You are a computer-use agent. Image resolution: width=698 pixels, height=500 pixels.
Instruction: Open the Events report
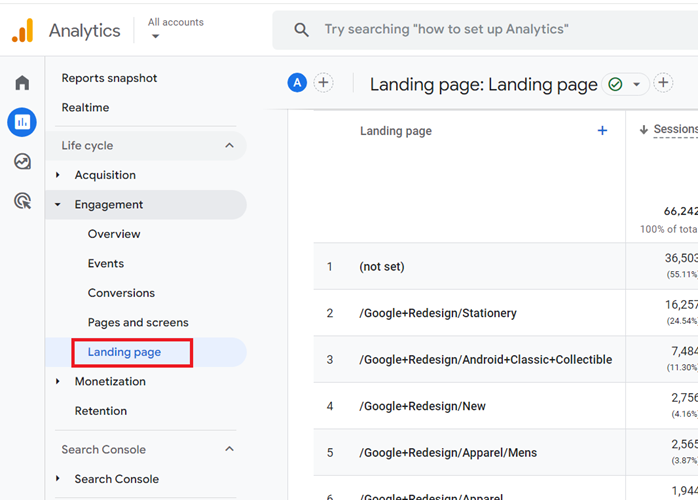pos(106,264)
